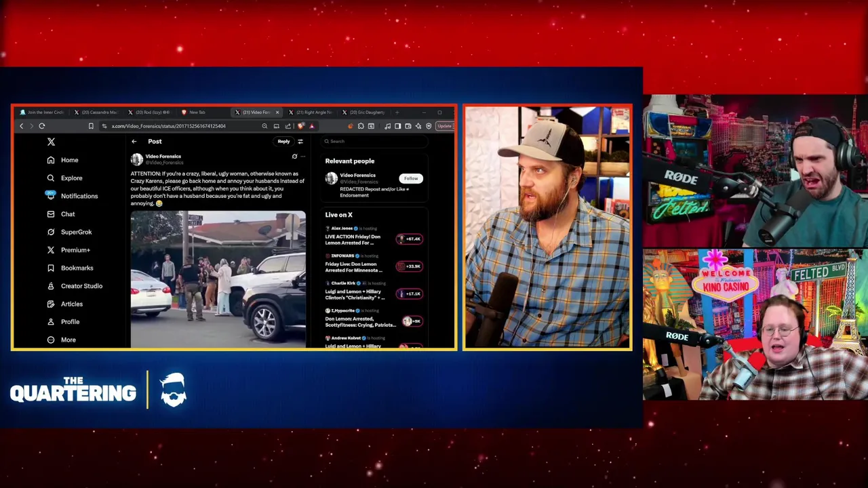
Task: Toggle the browser sidebar panel icon
Action: point(397,126)
